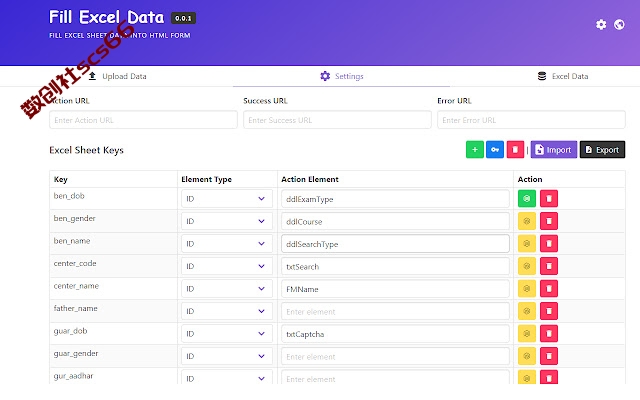Viewport: 640px width, 400px height.
Task: Delete the guar_gender row
Action: [x=549, y=356]
